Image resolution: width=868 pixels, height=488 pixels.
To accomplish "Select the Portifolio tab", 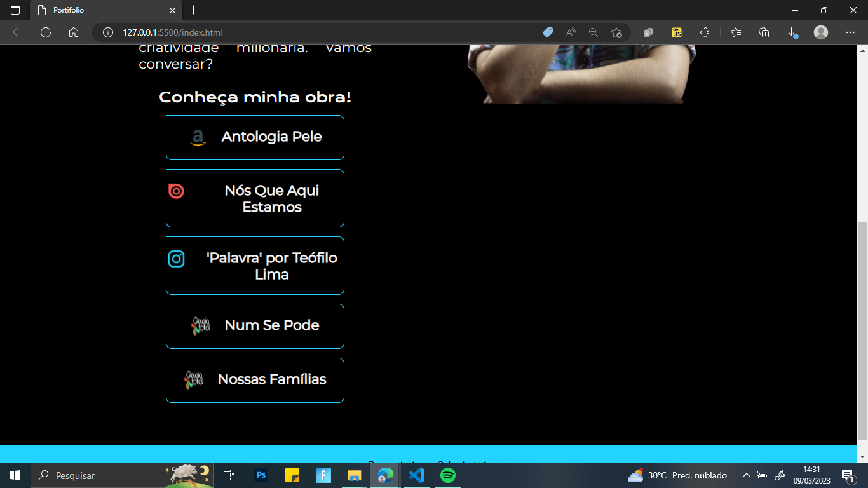I will point(105,11).
